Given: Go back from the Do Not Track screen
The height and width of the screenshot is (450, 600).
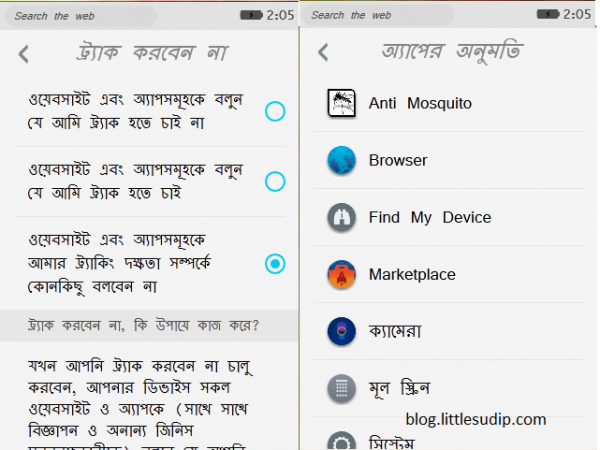Looking at the screenshot, I should pos(24,54).
